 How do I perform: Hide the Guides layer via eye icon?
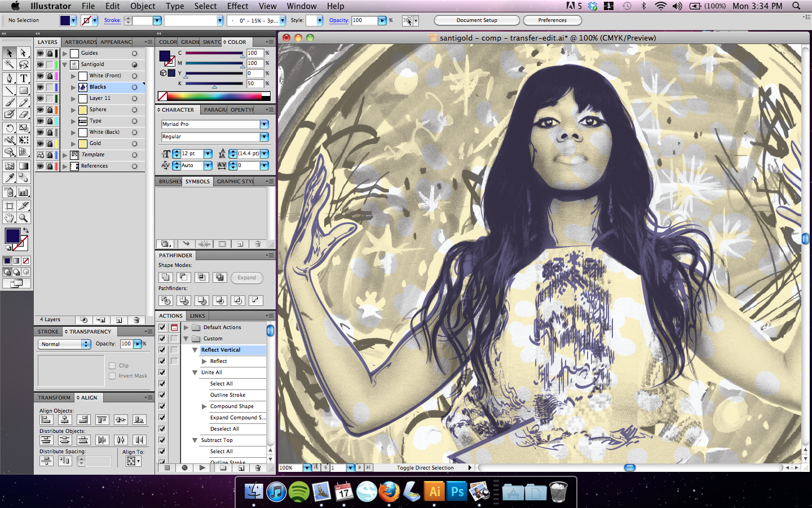tap(40, 53)
